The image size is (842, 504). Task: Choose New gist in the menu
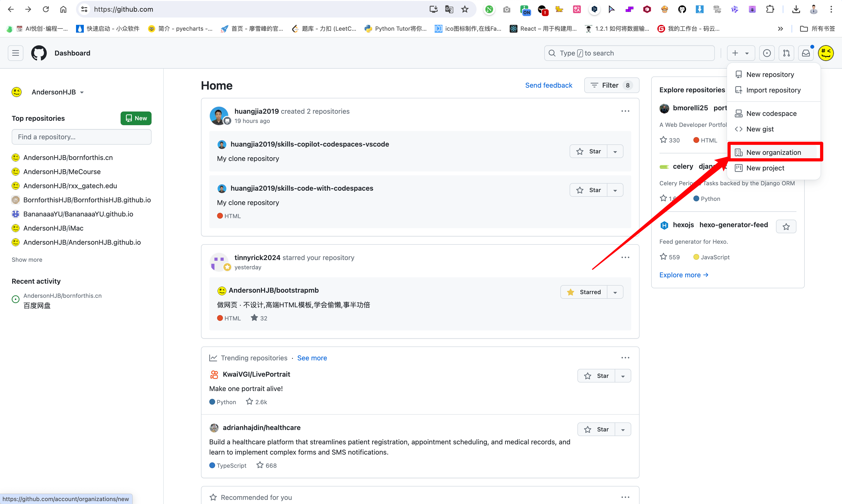(774, 129)
